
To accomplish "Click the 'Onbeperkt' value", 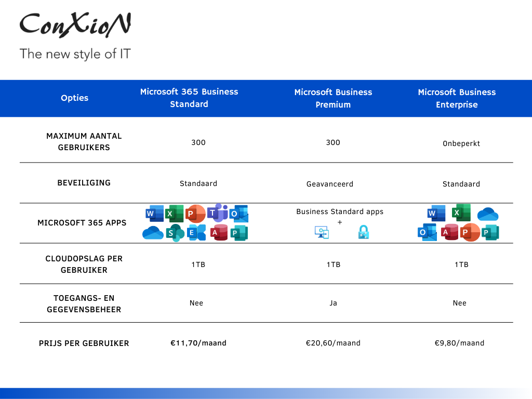I will [x=461, y=143].
